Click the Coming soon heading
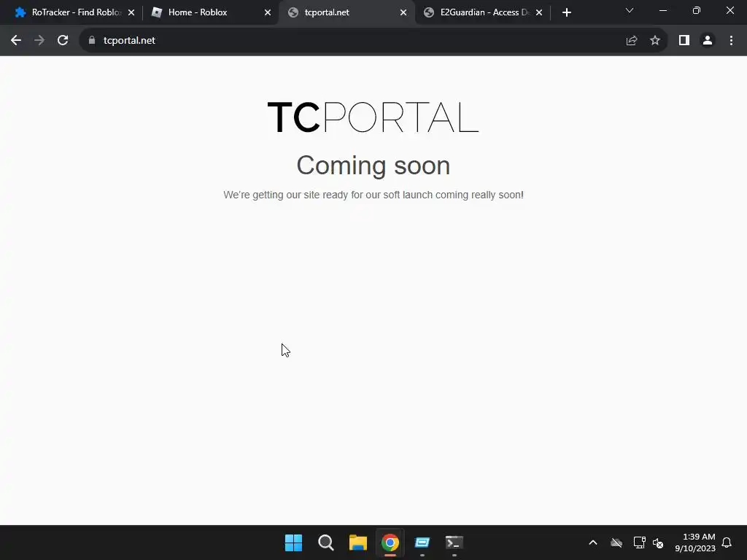 coord(373,166)
